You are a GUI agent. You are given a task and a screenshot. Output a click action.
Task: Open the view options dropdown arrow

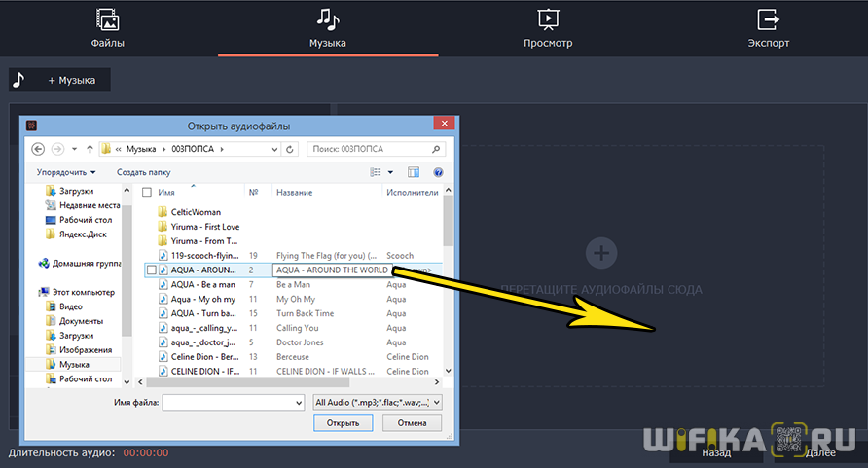tap(390, 172)
